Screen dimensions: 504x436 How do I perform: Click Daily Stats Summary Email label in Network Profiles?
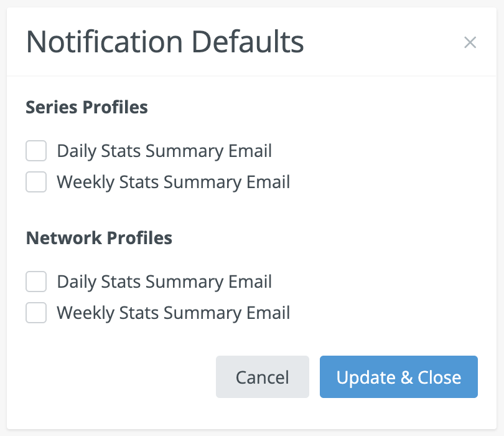coord(164,282)
